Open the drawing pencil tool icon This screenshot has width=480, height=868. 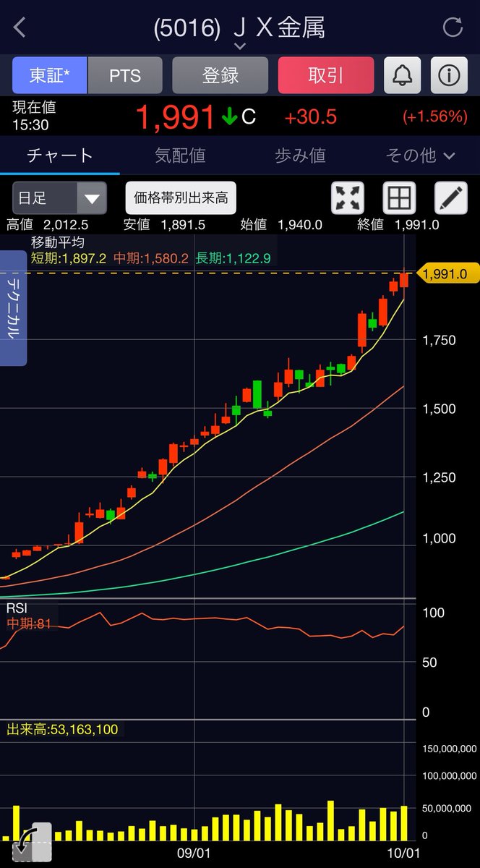(x=450, y=197)
